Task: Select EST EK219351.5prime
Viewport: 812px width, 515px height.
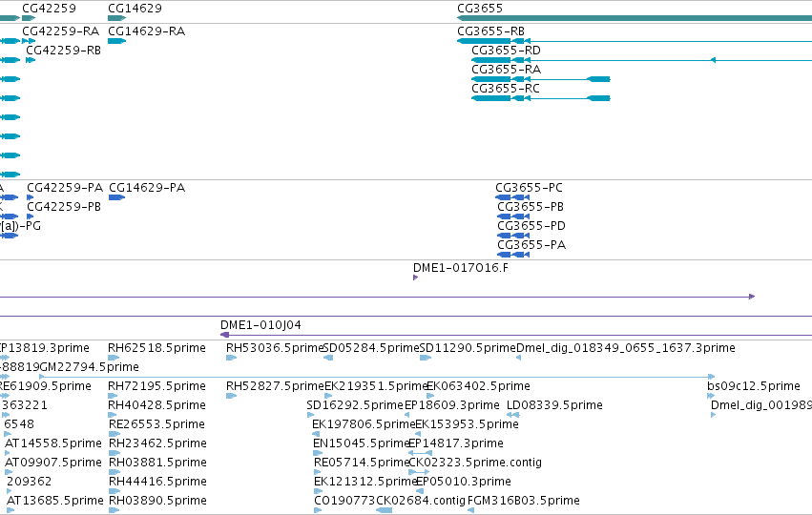Action: [x=375, y=386]
